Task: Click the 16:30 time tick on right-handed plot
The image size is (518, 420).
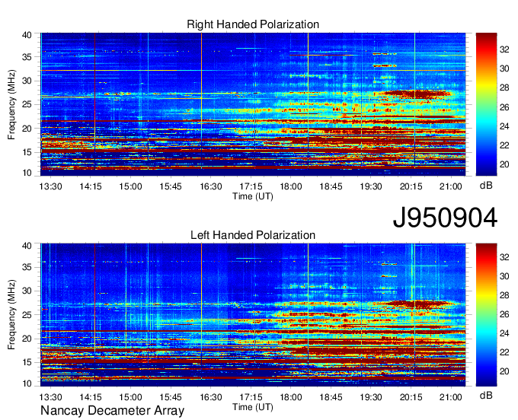Action: tap(211, 186)
